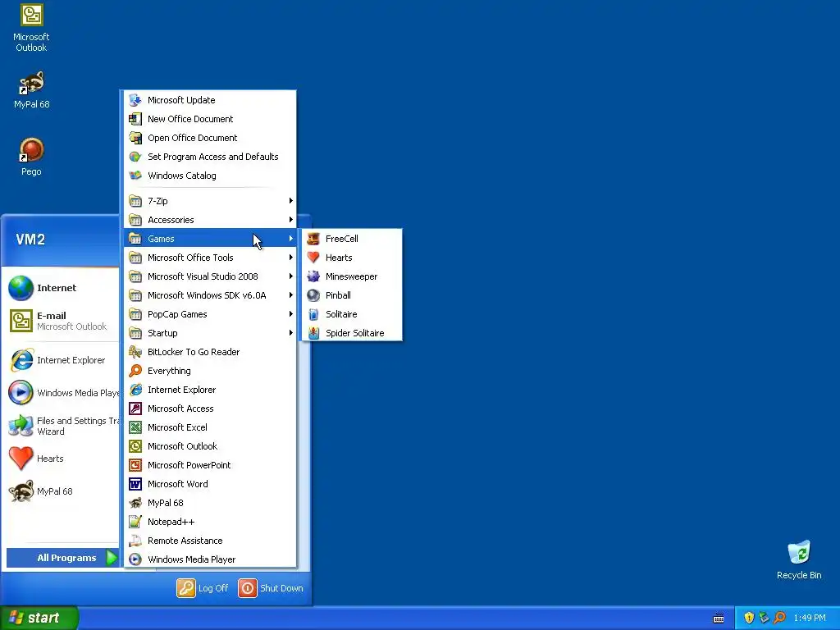Open pinned Internet item in Start menu

[x=62, y=288]
